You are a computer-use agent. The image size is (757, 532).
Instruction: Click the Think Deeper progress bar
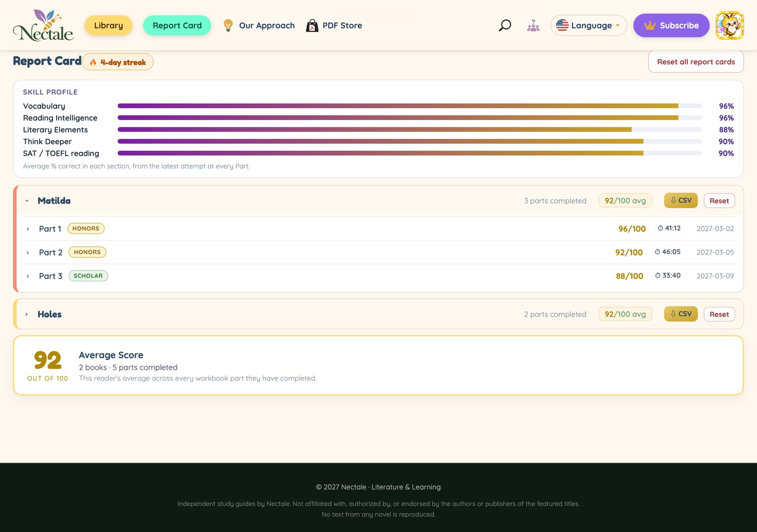tap(410, 141)
